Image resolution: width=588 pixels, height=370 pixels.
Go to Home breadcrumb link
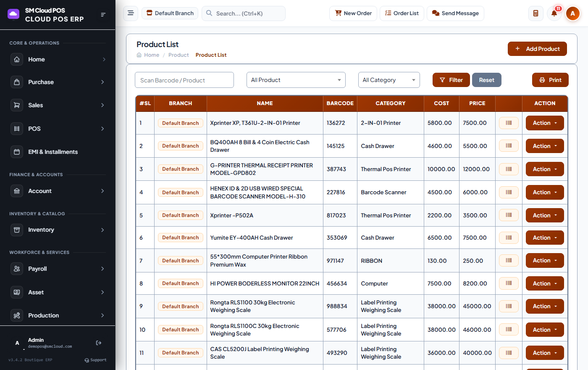click(148, 55)
